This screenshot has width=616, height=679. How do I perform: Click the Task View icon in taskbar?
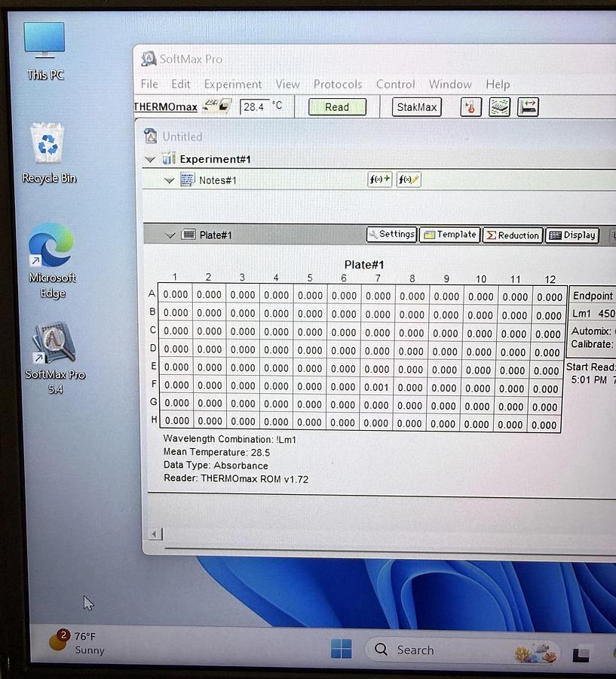point(581,654)
